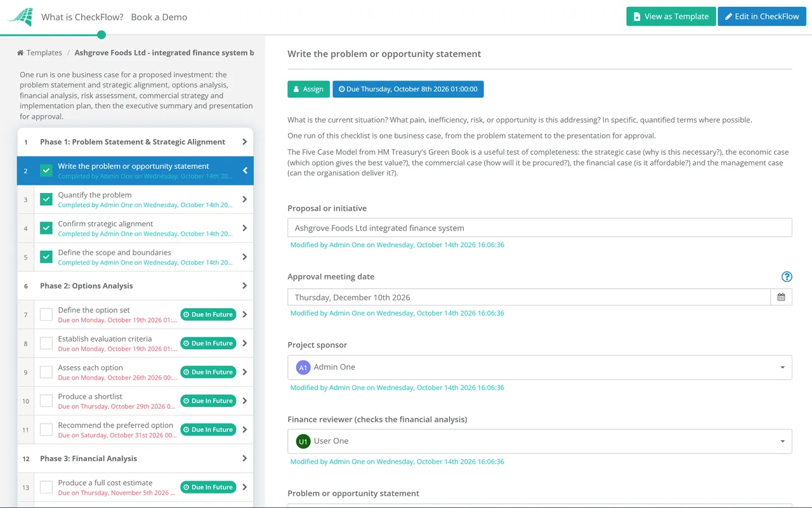Screen dimensions: 812x508
Task: Click the Ashgrove Foods Ltd breadcrumb title
Action: coord(164,53)
